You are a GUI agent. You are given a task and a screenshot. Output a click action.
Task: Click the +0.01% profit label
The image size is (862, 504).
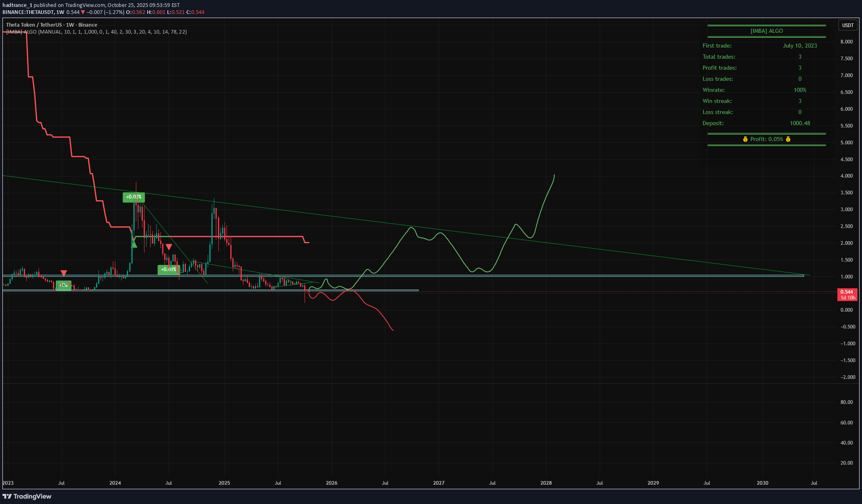(168, 269)
